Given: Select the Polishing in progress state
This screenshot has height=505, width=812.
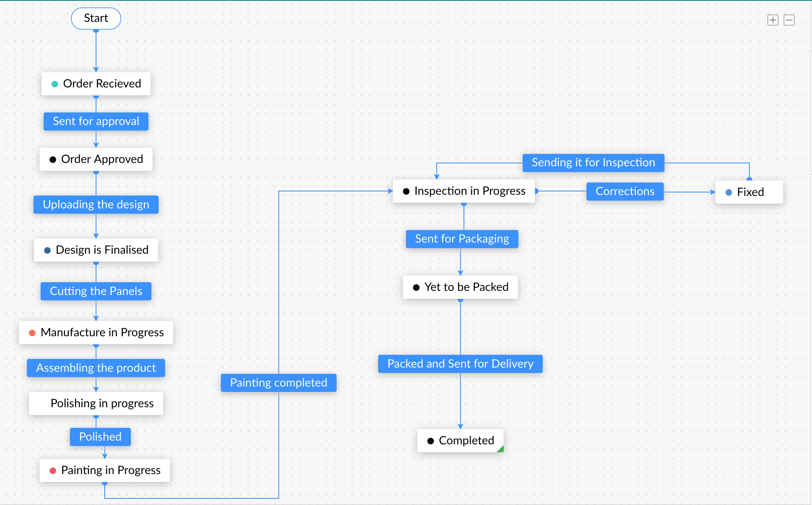Looking at the screenshot, I should tap(96, 404).
